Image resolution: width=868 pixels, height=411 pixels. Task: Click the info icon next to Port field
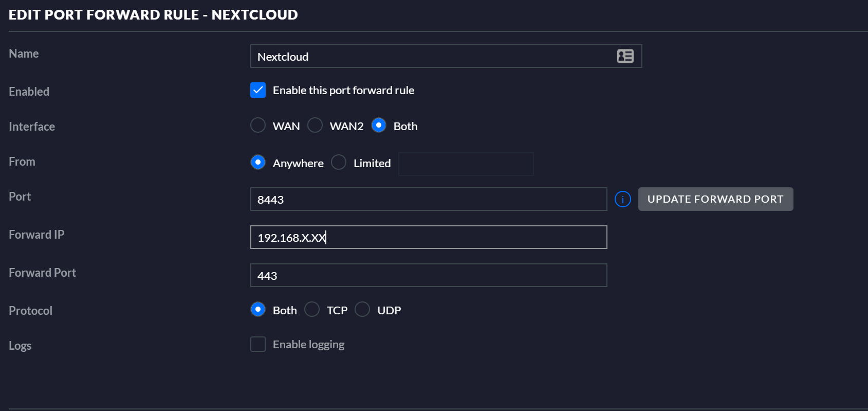point(622,199)
